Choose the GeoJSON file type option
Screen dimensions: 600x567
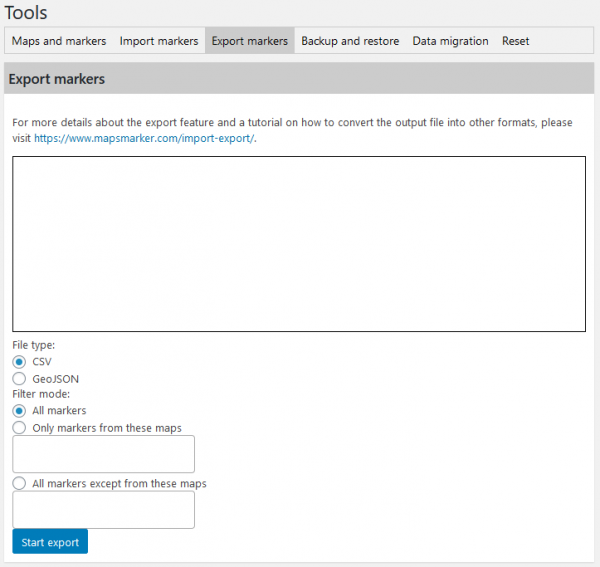[x=19, y=379]
